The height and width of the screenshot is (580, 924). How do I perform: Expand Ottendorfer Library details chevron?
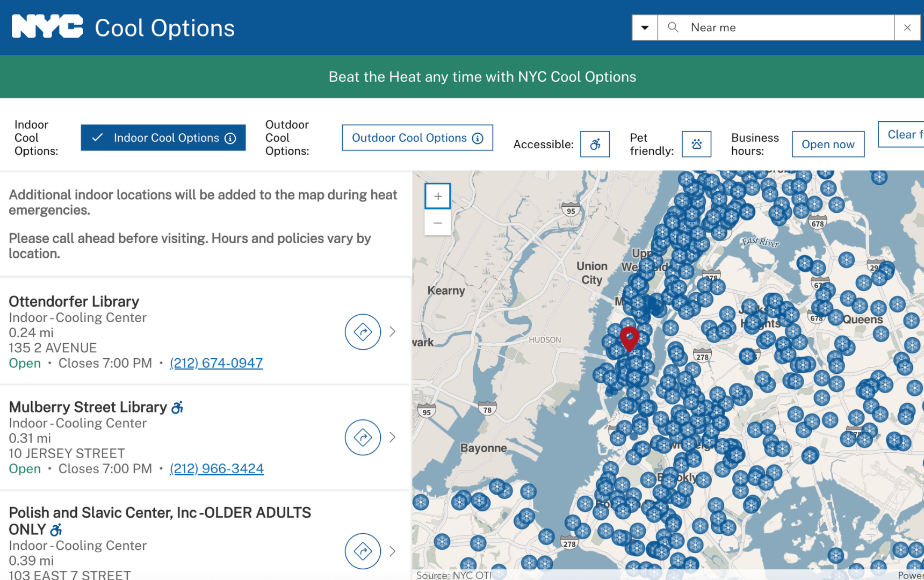(x=393, y=332)
